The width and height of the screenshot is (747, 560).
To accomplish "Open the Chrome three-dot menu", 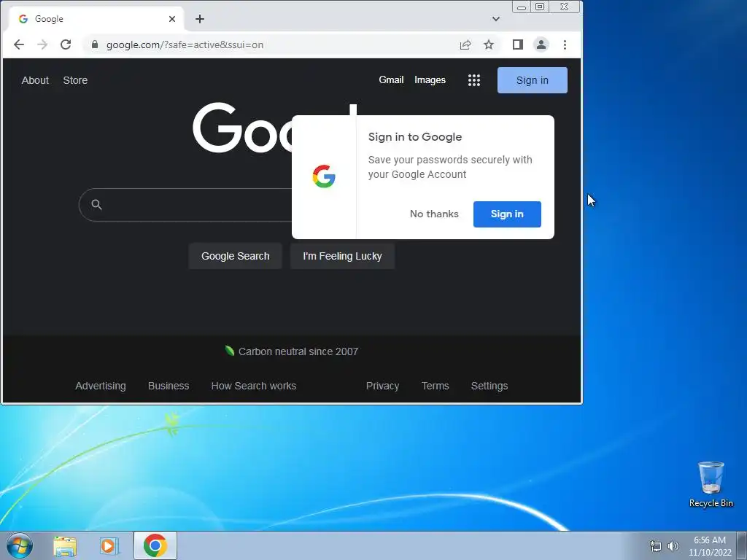I will tap(565, 44).
